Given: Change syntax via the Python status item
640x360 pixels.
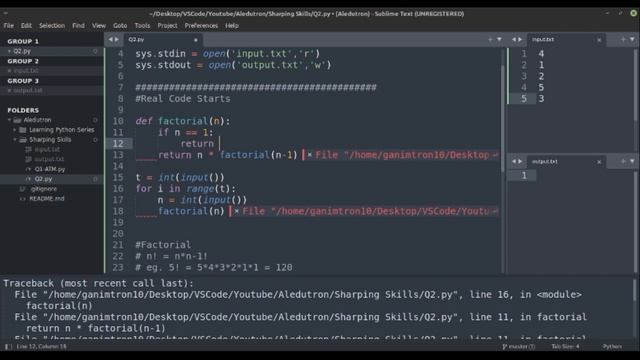Looking at the screenshot, I should (x=612, y=347).
